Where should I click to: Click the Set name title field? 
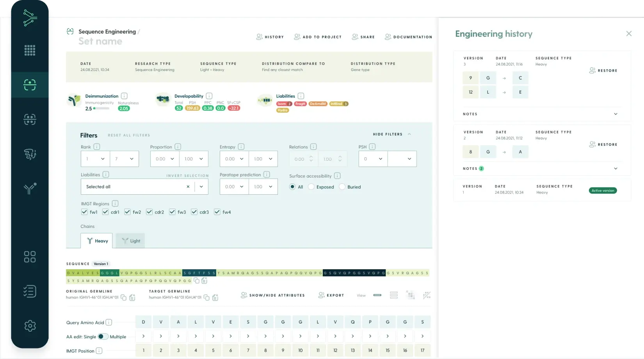100,41
